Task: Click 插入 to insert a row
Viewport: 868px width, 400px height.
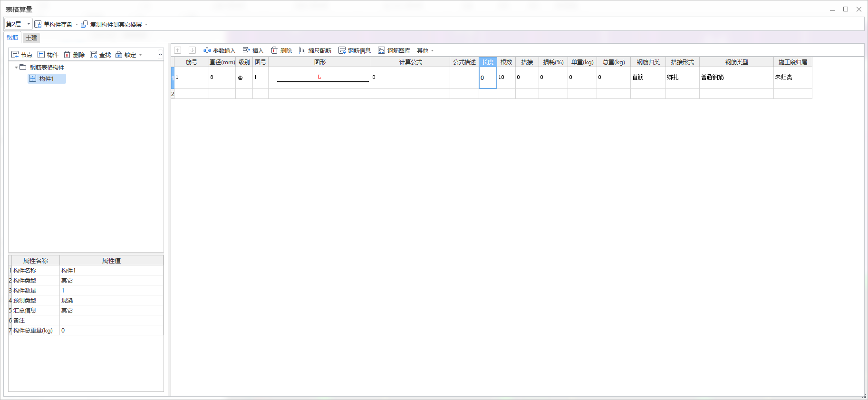Action: pos(253,50)
